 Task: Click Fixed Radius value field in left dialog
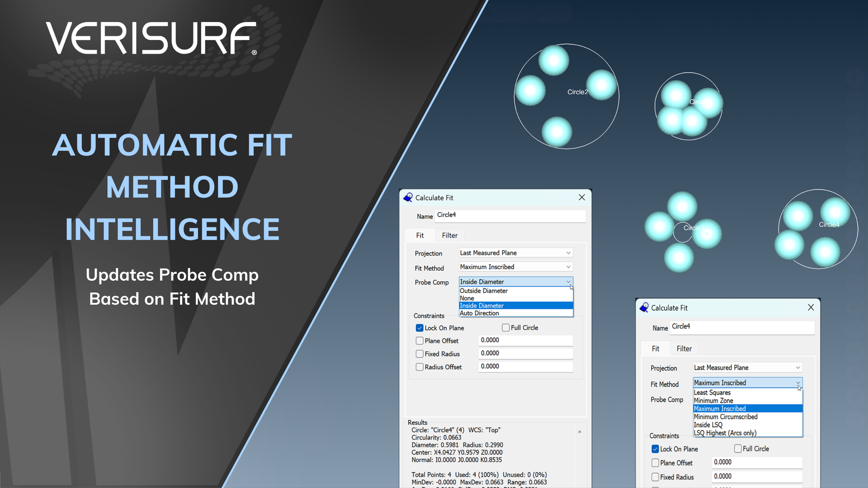526,353
